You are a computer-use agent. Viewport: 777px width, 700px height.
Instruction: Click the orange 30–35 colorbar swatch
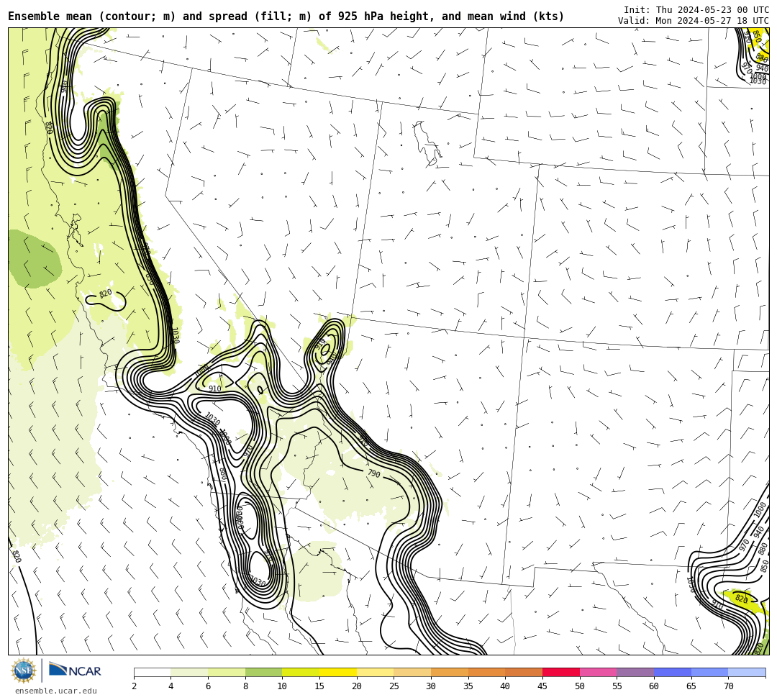click(x=450, y=672)
